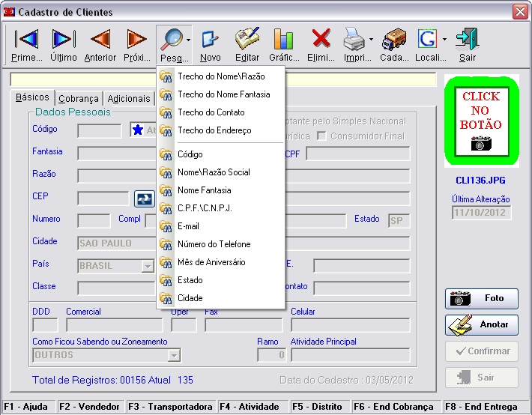Screen dimensions: 532x415
Task: Advance to next record with Próximo arrow
Action: point(136,44)
